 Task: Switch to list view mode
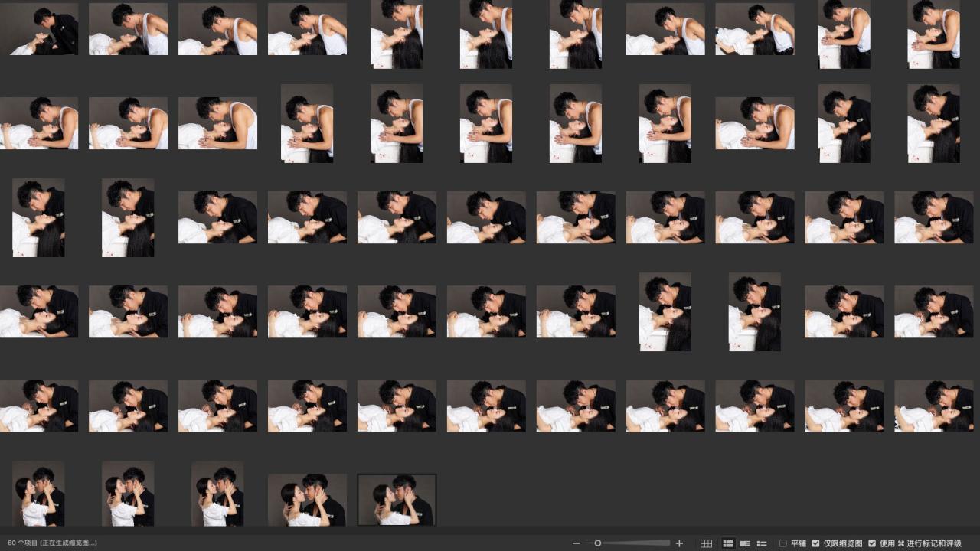click(x=762, y=543)
